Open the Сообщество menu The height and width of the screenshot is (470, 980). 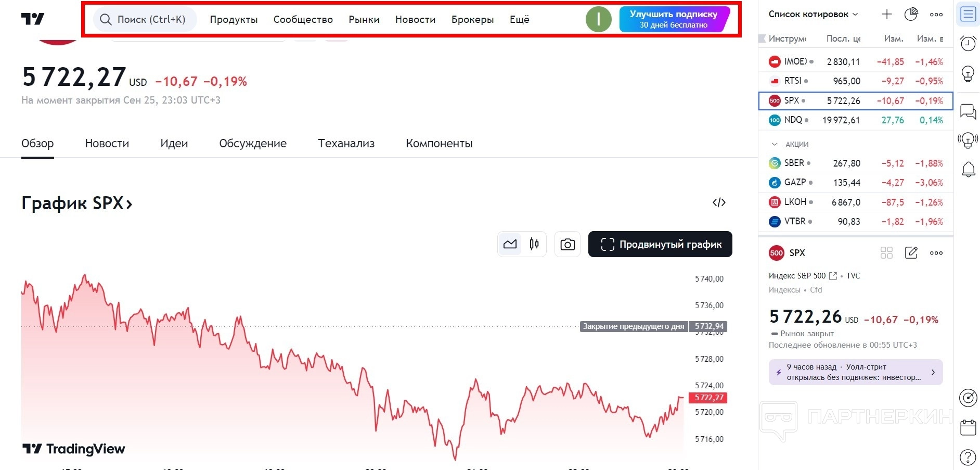pyautogui.click(x=303, y=19)
